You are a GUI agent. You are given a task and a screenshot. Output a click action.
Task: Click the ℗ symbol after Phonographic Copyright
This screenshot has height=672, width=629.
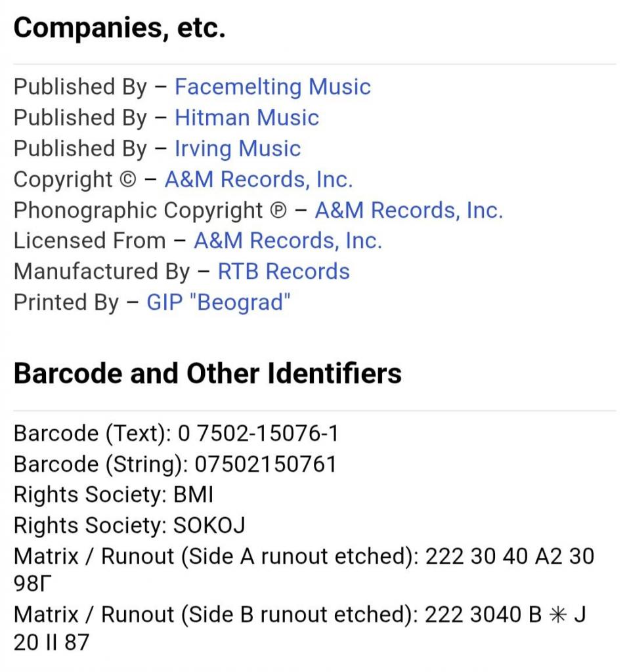279,211
